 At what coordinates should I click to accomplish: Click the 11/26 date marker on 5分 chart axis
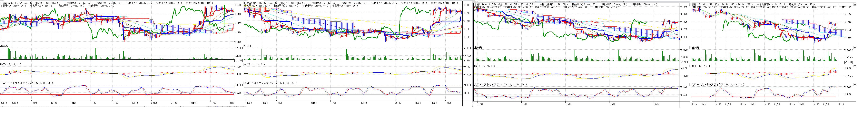click(x=213, y=103)
